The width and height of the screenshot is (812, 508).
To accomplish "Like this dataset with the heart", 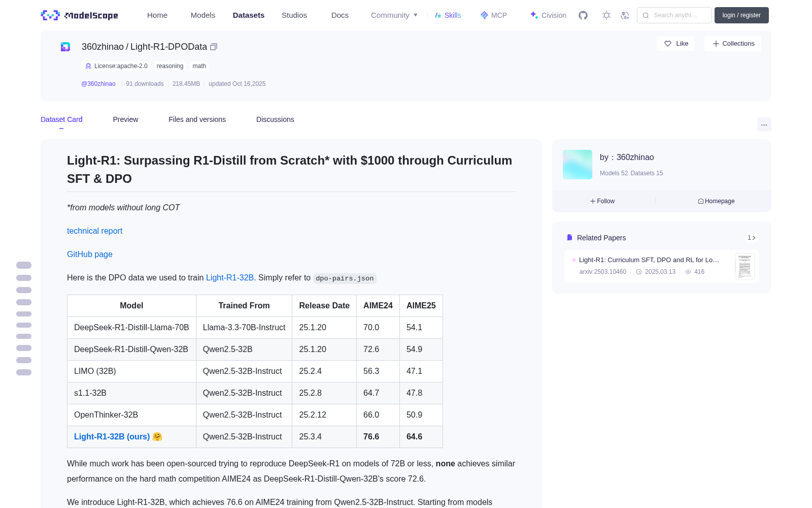I will pyautogui.click(x=675, y=44).
